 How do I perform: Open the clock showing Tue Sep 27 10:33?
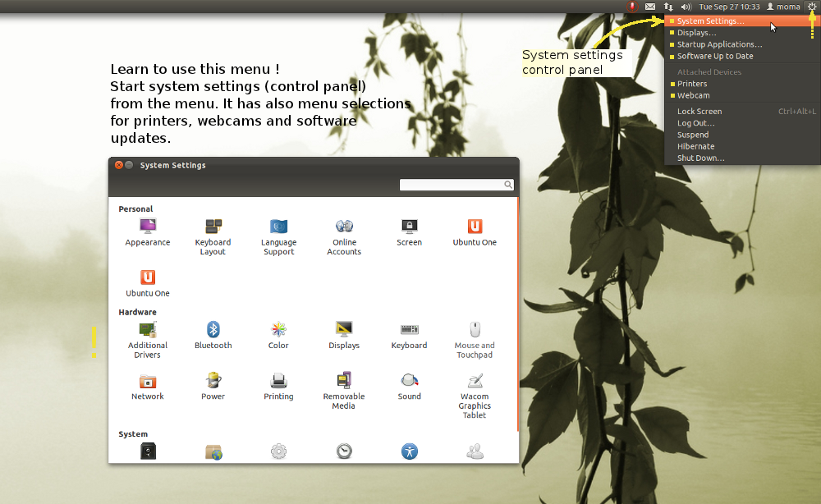pyautogui.click(x=729, y=7)
